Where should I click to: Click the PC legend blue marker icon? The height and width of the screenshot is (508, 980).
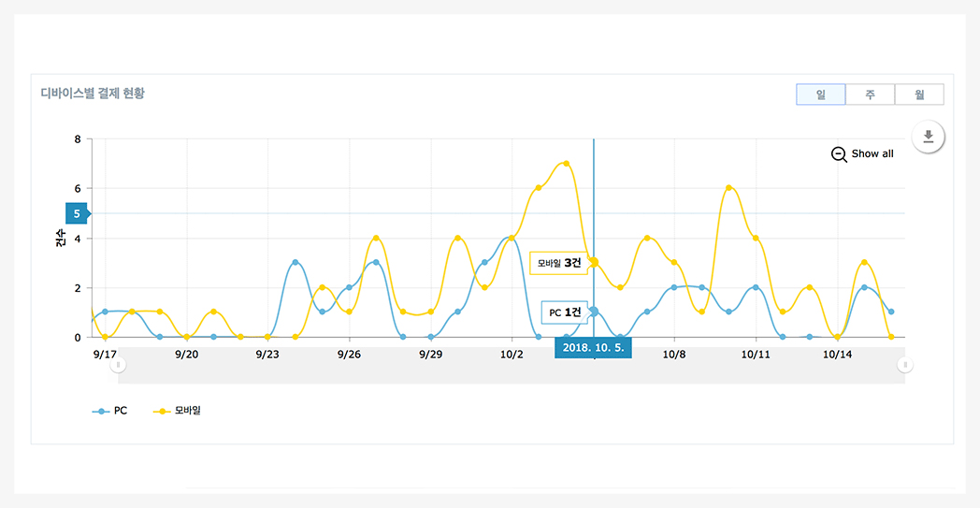tap(101, 411)
